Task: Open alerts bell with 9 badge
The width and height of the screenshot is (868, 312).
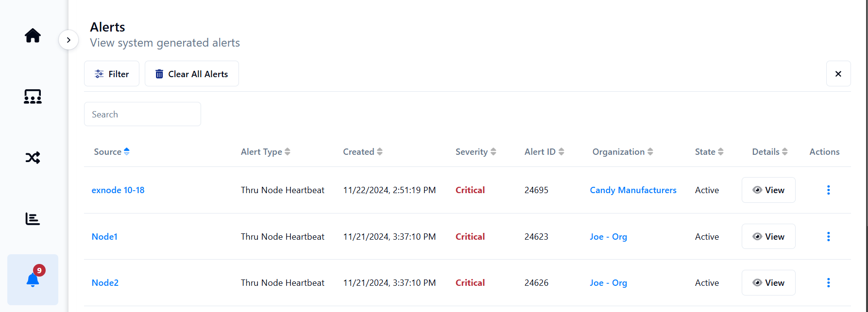Action: [x=33, y=279]
